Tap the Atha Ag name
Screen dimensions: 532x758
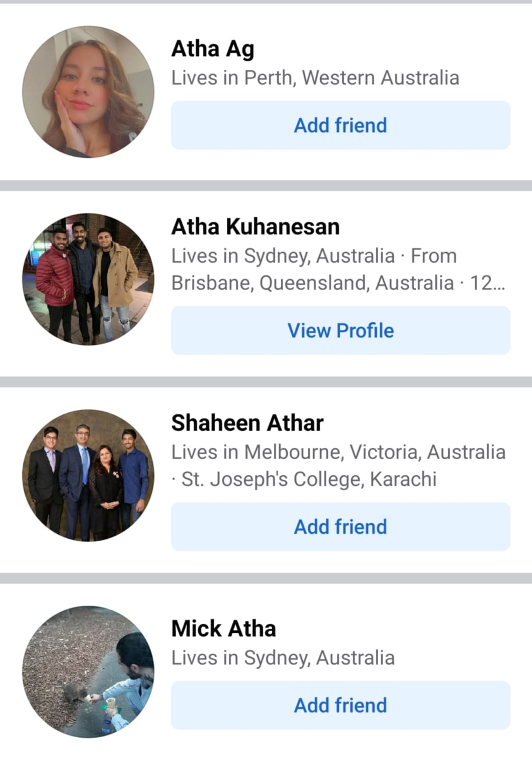coord(213,49)
